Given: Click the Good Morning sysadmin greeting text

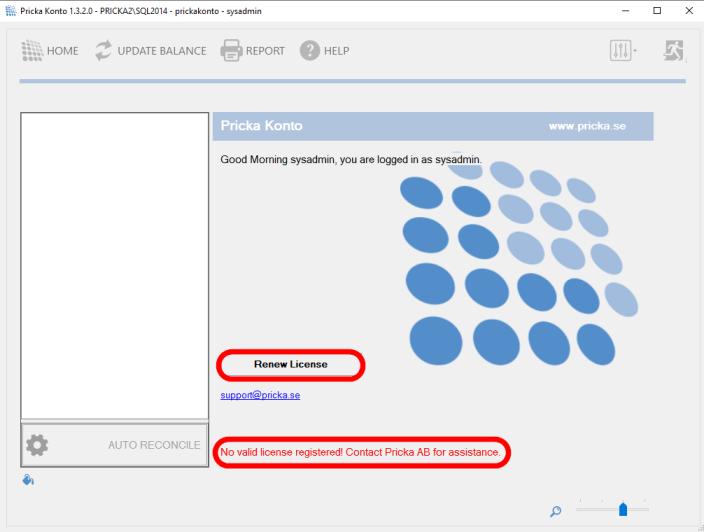Looking at the screenshot, I should [x=351, y=159].
